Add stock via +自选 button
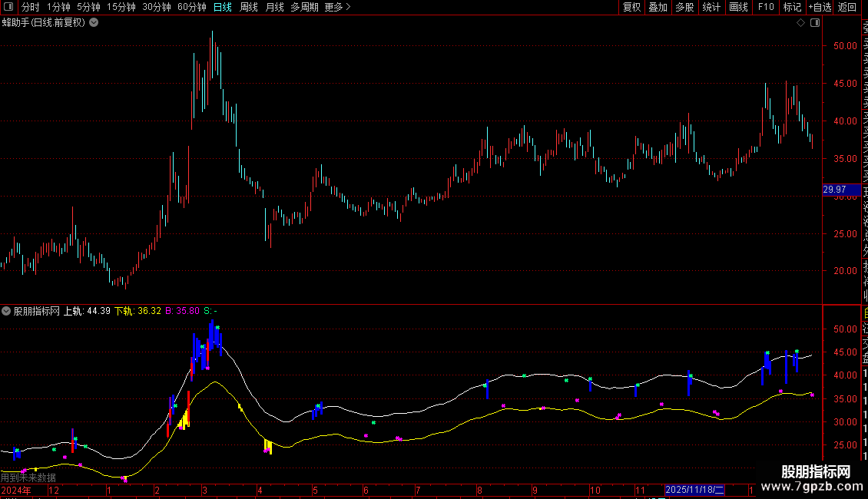Image resolution: width=868 pixels, height=499 pixels. [820, 7]
